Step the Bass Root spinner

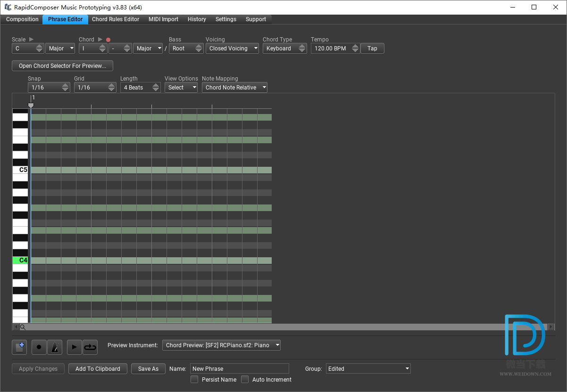[x=199, y=49]
